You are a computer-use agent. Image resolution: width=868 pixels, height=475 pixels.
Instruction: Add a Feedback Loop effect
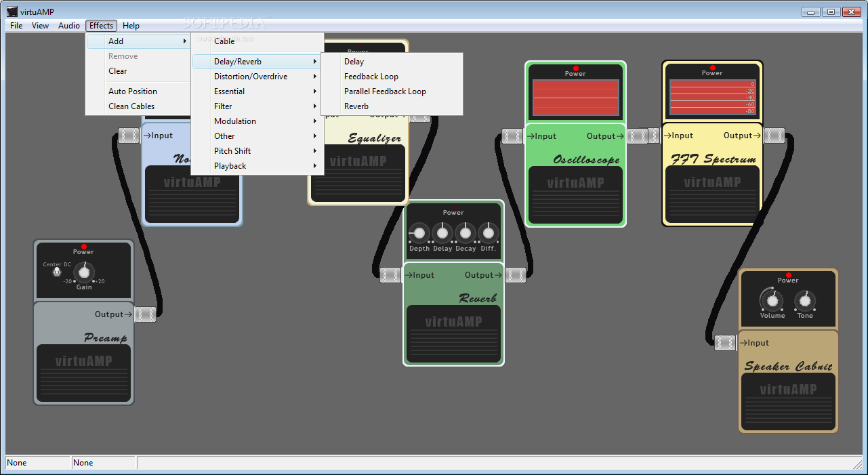[x=392, y=77]
